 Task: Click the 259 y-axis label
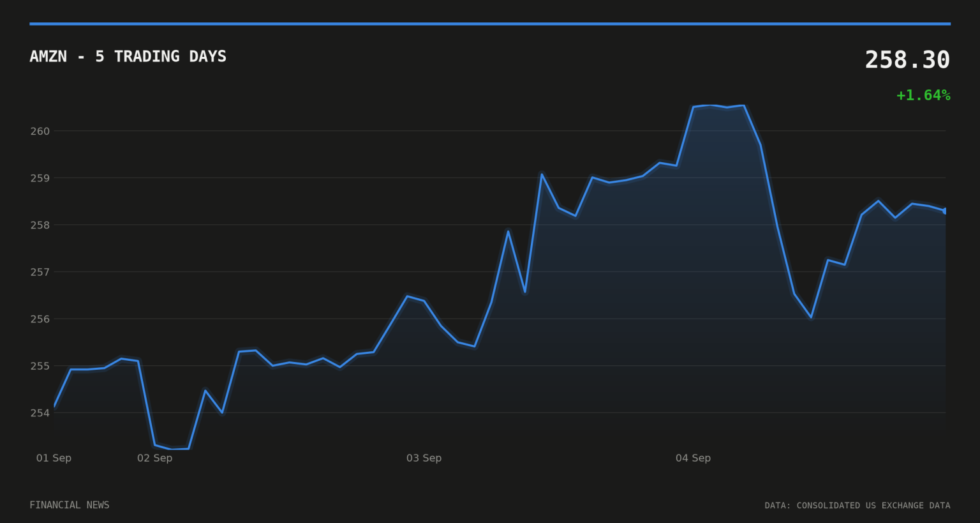(40, 178)
